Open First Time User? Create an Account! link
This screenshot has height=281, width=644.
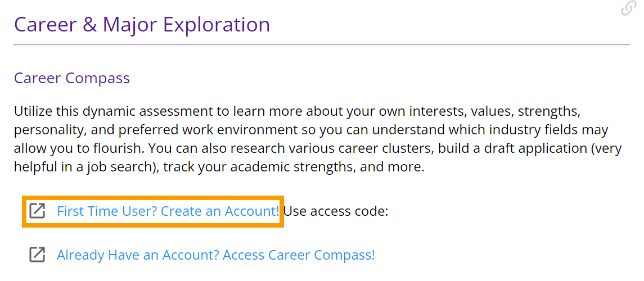click(x=168, y=211)
